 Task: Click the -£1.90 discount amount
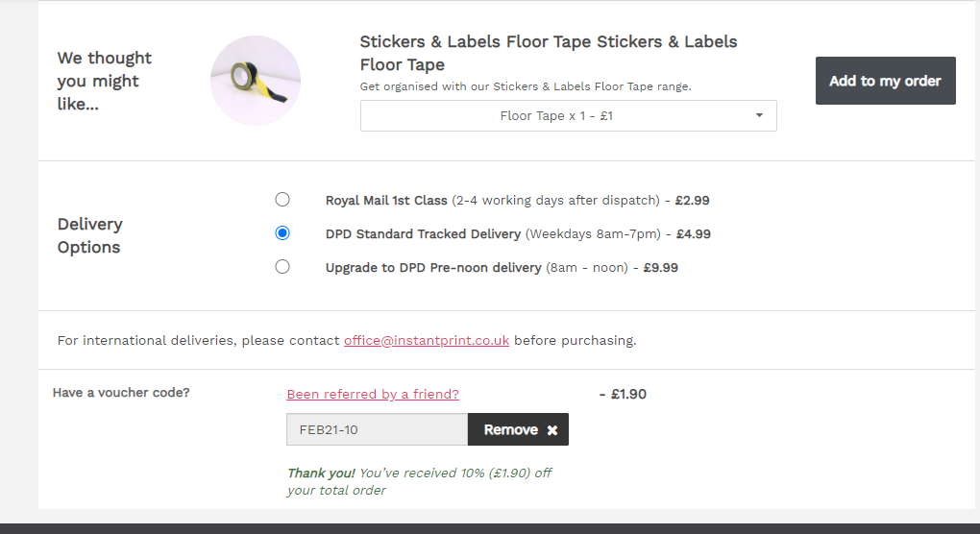click(623, 394)
